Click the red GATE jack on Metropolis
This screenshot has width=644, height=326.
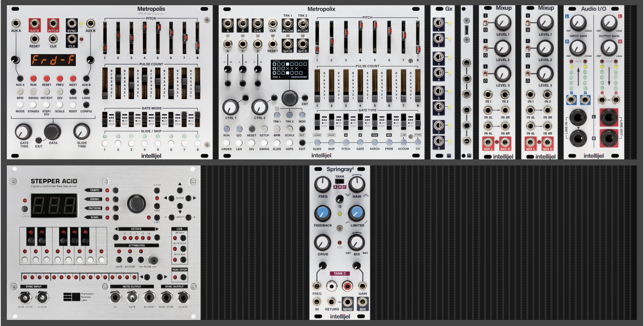click(34, 24)
